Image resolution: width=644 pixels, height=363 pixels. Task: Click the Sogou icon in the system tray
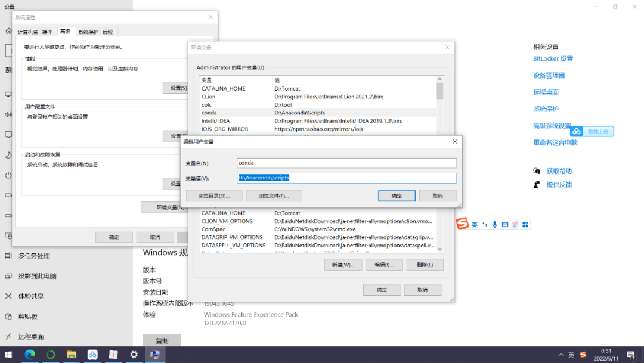coord(583,355)
